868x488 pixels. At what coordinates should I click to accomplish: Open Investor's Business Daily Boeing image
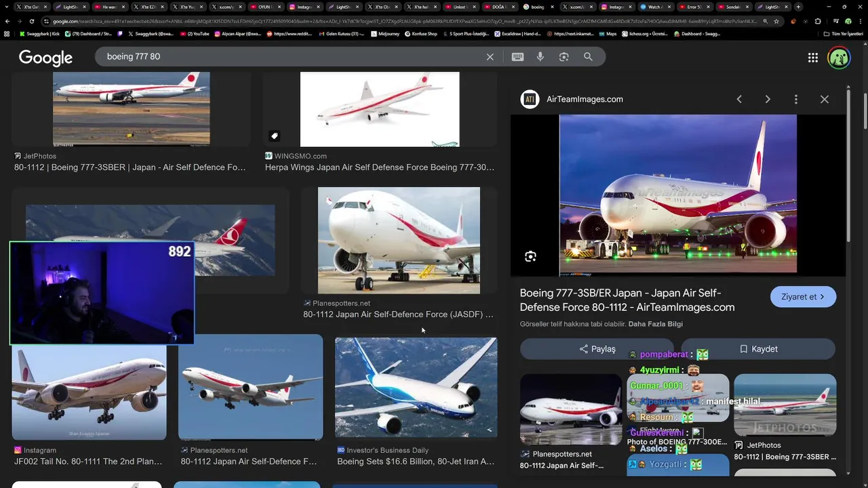(416, 388)
